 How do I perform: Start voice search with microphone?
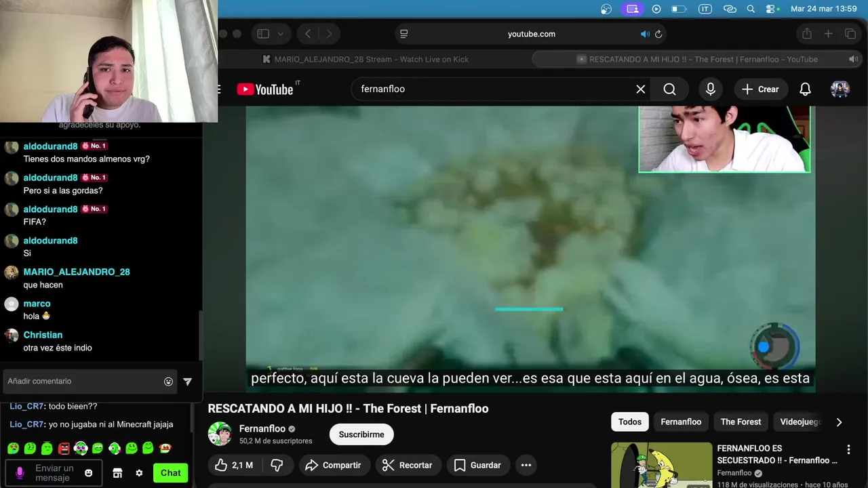[x=710, y=89]
